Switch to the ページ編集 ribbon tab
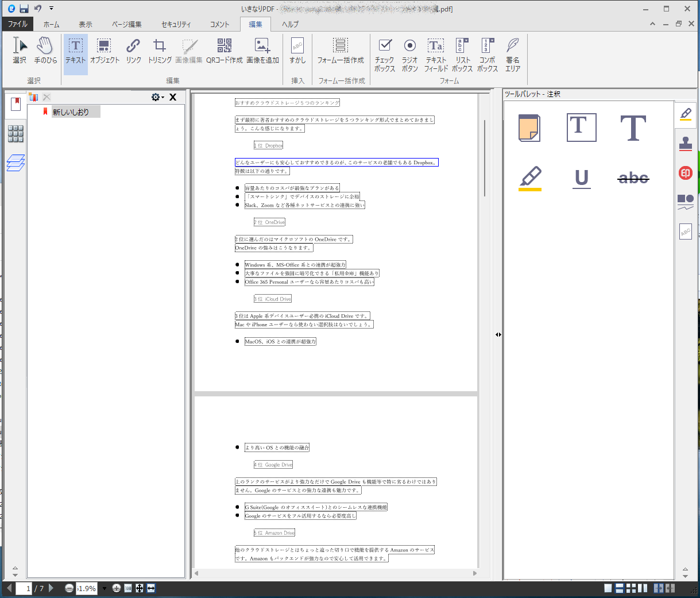Viewport: 700px width, 598px height. point(126,24)
